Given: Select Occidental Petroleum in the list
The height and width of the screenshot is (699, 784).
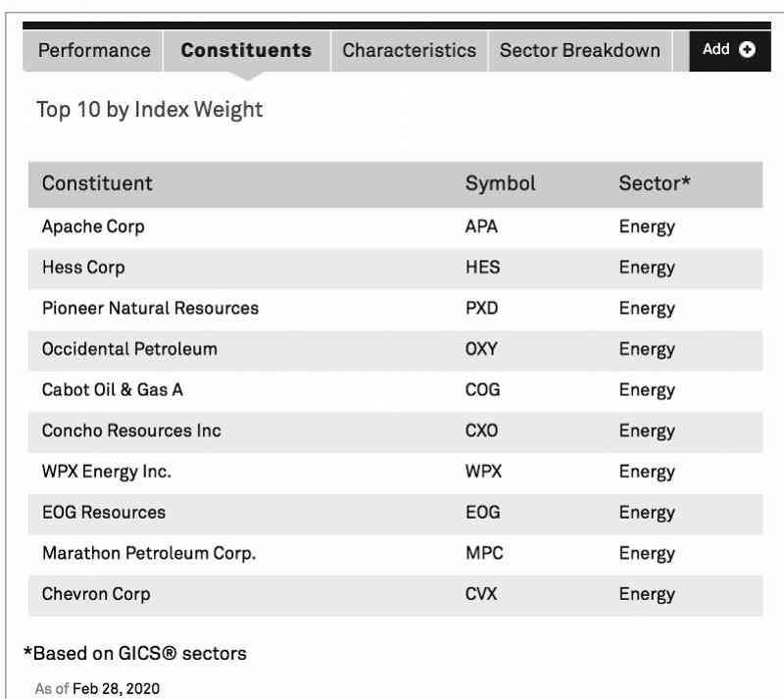Looking at the screenshot, I should [x=129, y=349].
